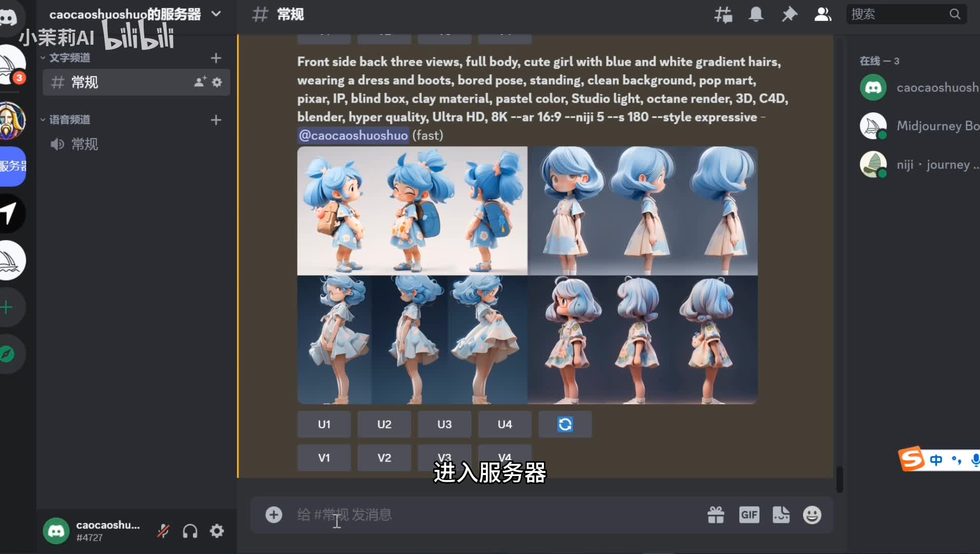Join the 常规 voice channel
Screen dimensions: 980x554
(85, 144)
